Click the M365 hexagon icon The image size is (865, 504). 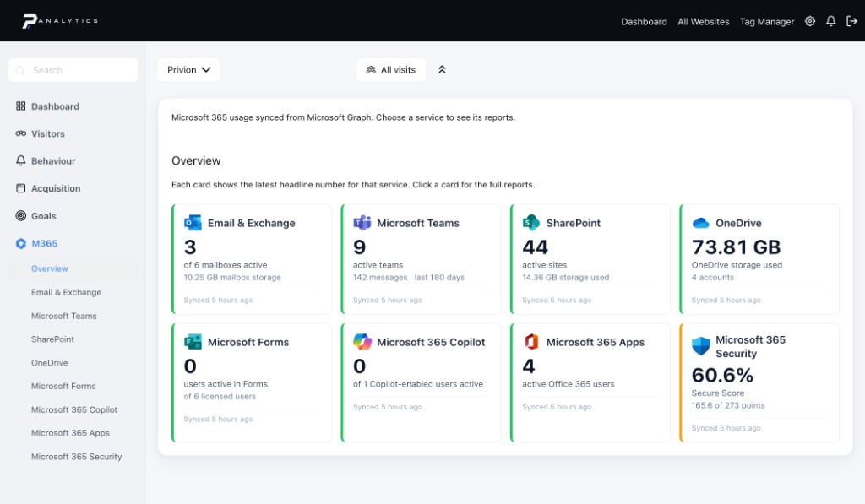tap(21, 243)
